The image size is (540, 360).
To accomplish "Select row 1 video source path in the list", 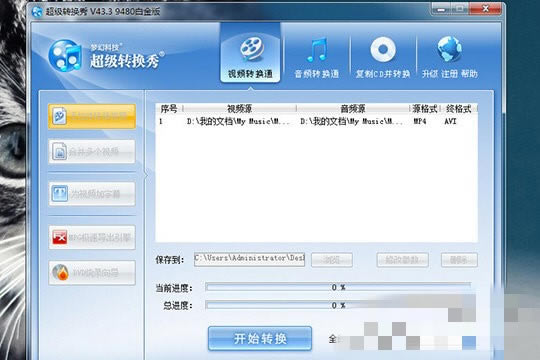I will point(238,122).
